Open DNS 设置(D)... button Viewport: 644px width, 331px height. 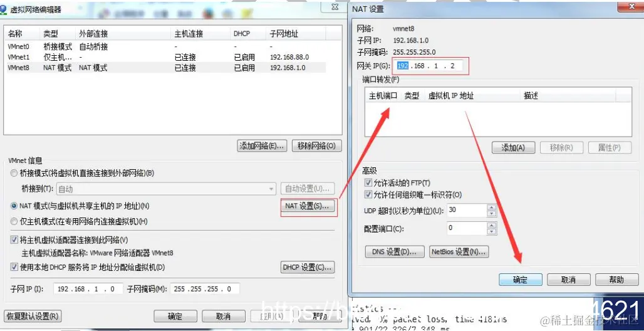[x=395, y=251]
